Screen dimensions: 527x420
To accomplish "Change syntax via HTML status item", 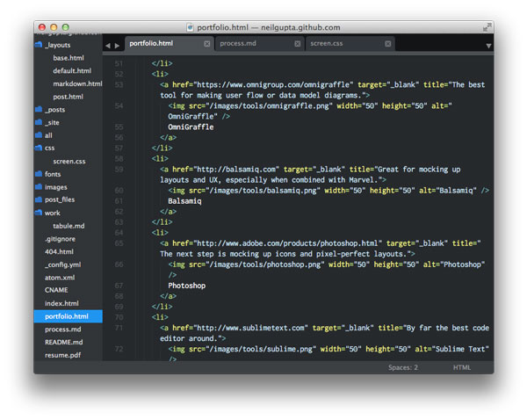I will coord(462,367).
